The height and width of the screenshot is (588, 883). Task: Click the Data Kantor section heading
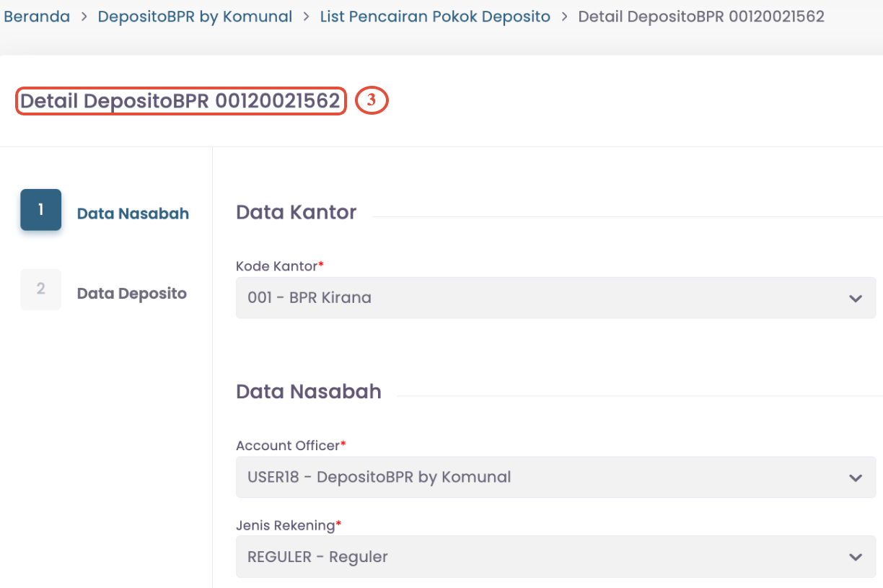pos(296,212)
